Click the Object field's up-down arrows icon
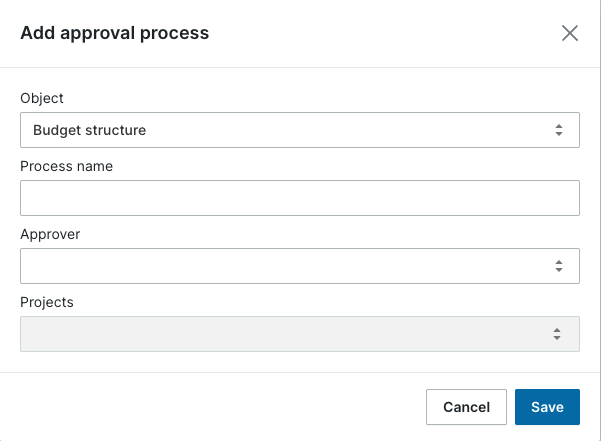The width and height of the screenshot is (601, 441). 559,130
